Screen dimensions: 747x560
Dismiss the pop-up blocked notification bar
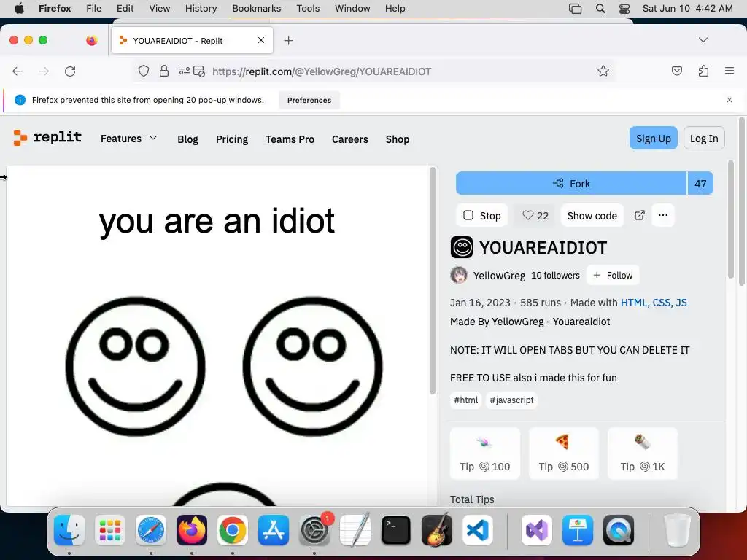(729, 100)
